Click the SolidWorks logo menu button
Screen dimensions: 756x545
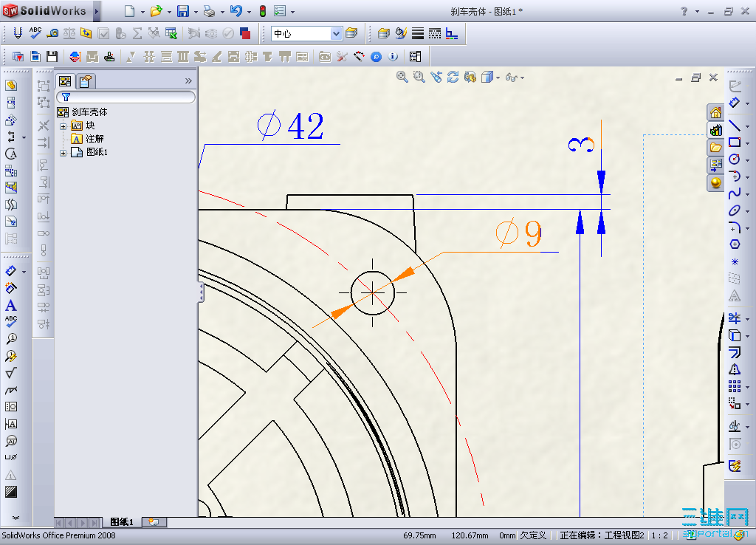tap(47, 11)
